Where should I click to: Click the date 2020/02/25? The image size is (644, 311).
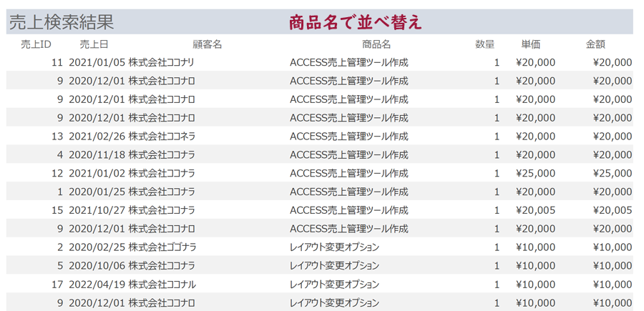coord(97,247)
